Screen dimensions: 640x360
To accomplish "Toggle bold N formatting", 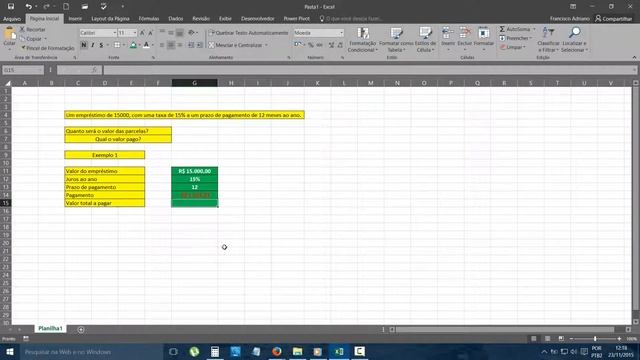I will (84, 45).
